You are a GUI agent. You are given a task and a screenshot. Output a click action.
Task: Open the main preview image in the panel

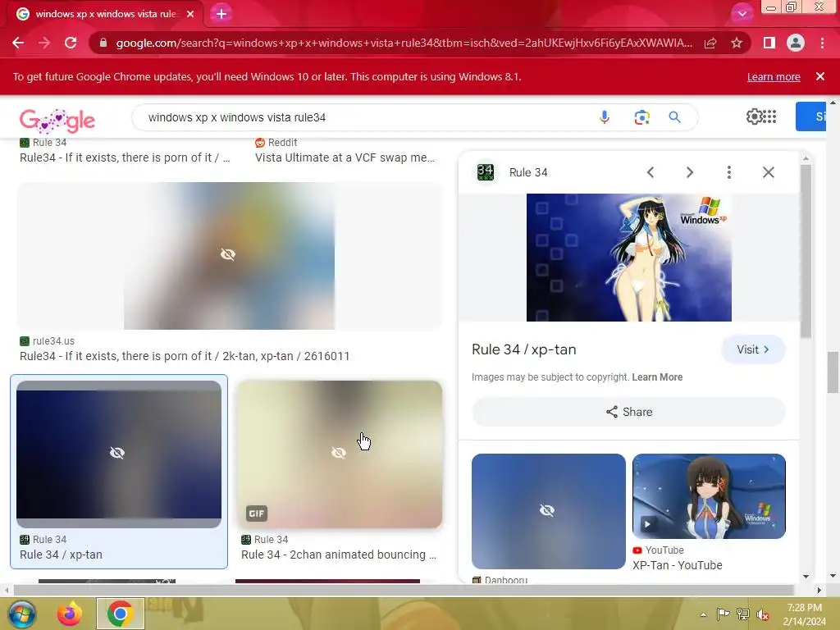tap(629, 258)
